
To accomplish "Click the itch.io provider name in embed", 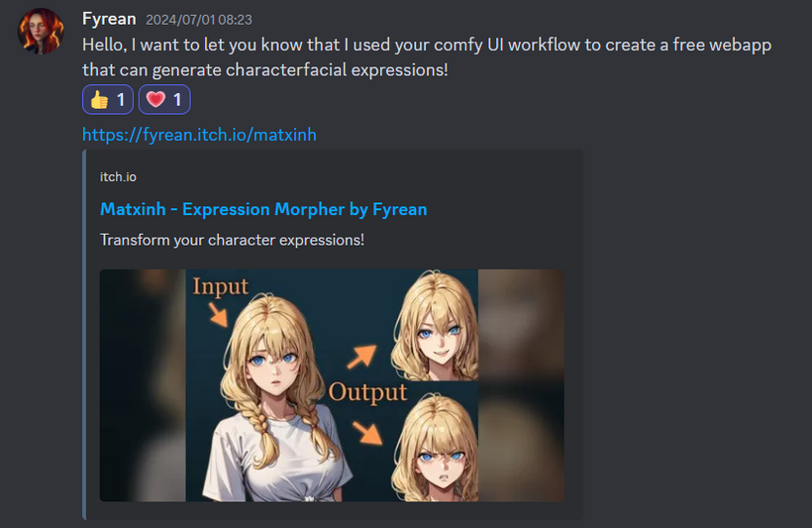I will [118, 177].
